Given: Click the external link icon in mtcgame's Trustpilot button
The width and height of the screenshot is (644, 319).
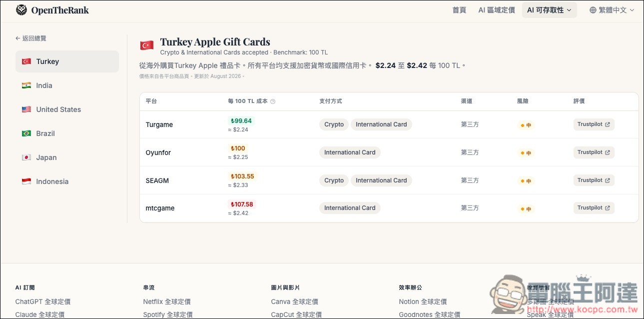Looking at the screenshot, I should pyautogui.click(x=608, y=208).
